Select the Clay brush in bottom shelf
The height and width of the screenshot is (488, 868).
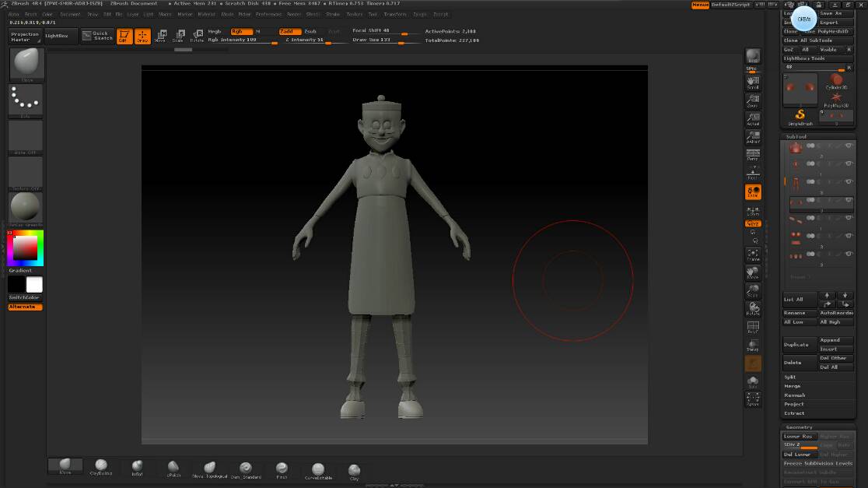point(354,471)
